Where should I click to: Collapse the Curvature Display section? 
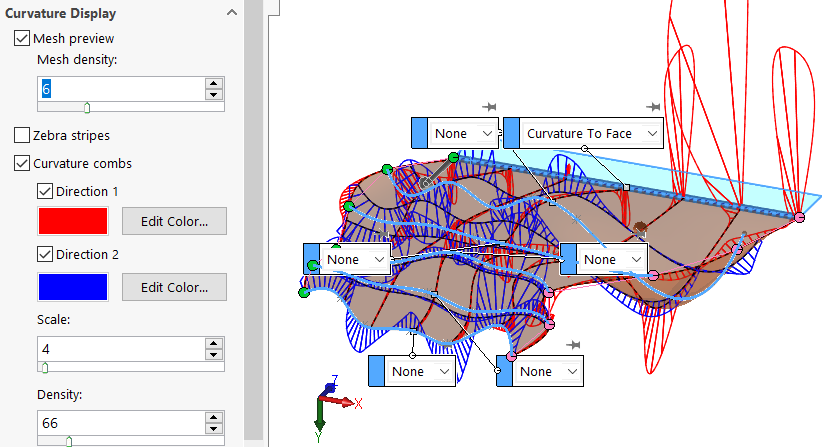pos(232,13)
